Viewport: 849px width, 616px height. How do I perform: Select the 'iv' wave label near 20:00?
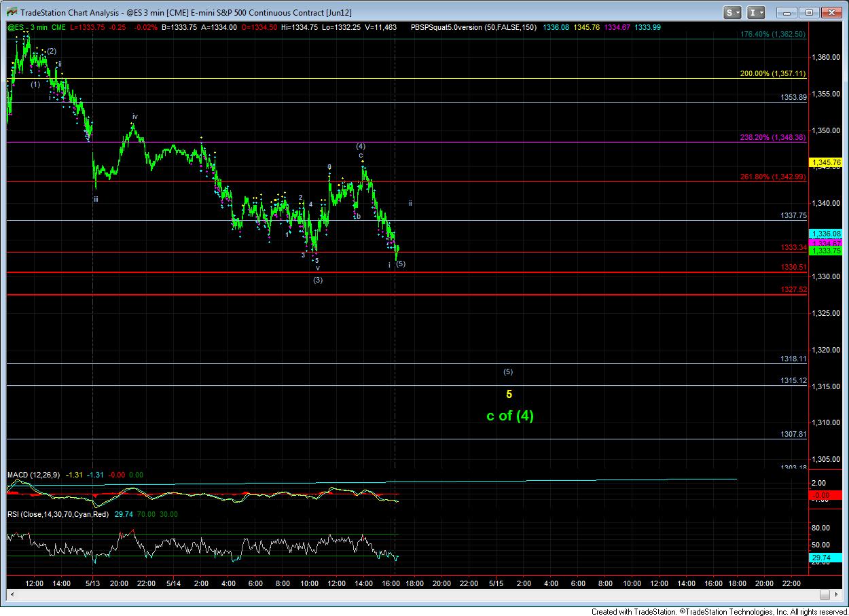click(x=135, y=116)
